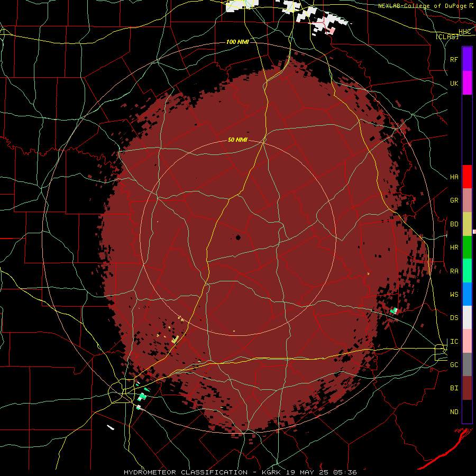The image size is (476, 476).
Task: Click the RF legend label
Action: 454,59
